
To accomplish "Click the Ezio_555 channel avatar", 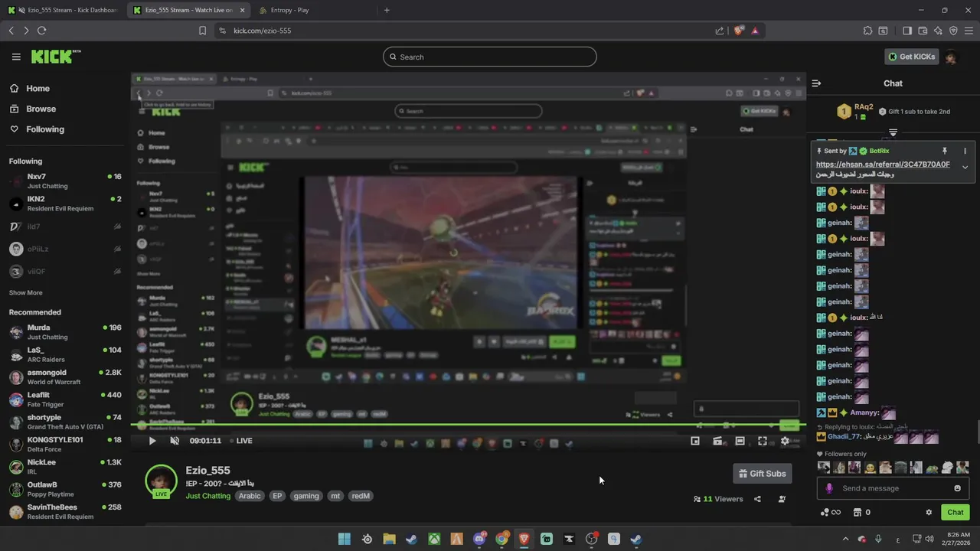I will point(161,481).
